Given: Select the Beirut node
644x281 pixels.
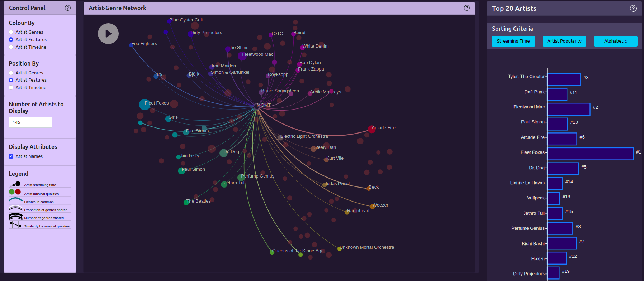Looking at the screenshot, I should click(293, 34).
